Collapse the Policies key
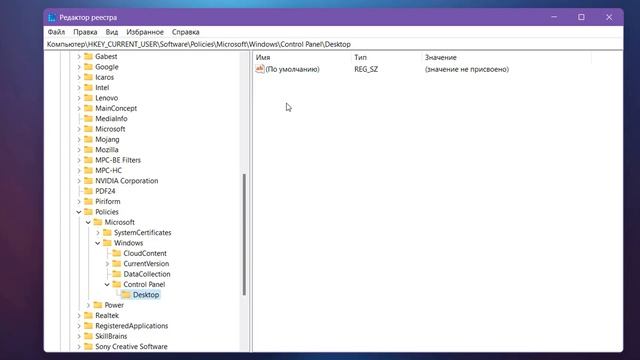Image resolution: width=640 pixels, height=360 pixels. tap(79, 212)
